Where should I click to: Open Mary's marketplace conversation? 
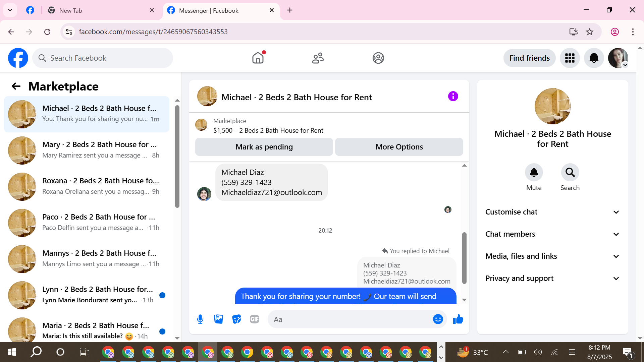click(x=87, y=150)
